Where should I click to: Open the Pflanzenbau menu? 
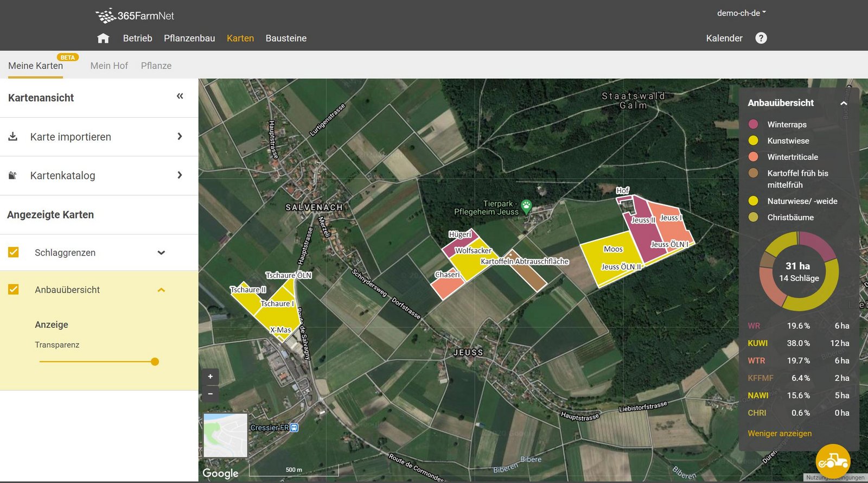(189, 38)
